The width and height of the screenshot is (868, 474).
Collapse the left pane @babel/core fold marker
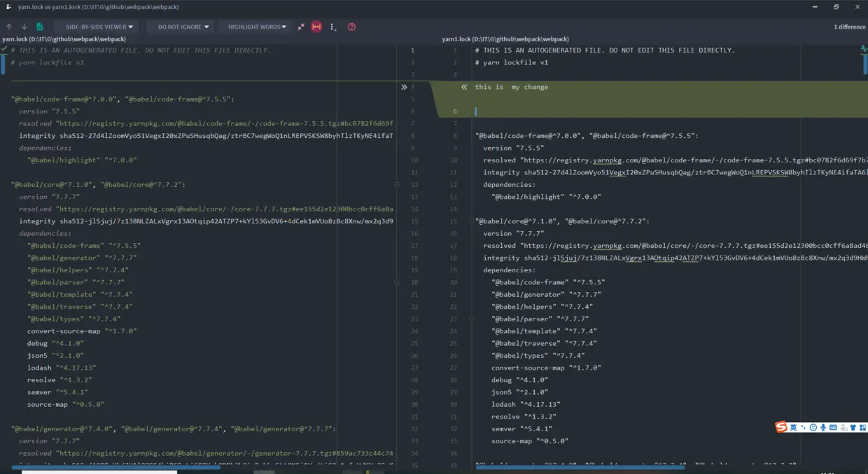point(396,185)
